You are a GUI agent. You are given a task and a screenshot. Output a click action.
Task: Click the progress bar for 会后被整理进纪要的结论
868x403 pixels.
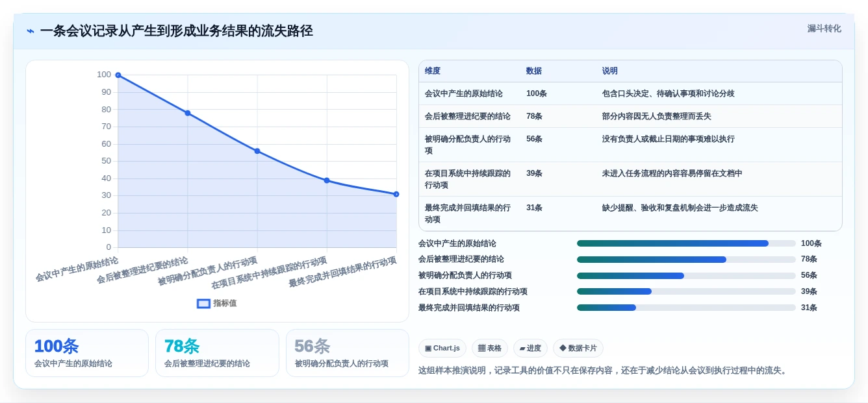(686, 260)
